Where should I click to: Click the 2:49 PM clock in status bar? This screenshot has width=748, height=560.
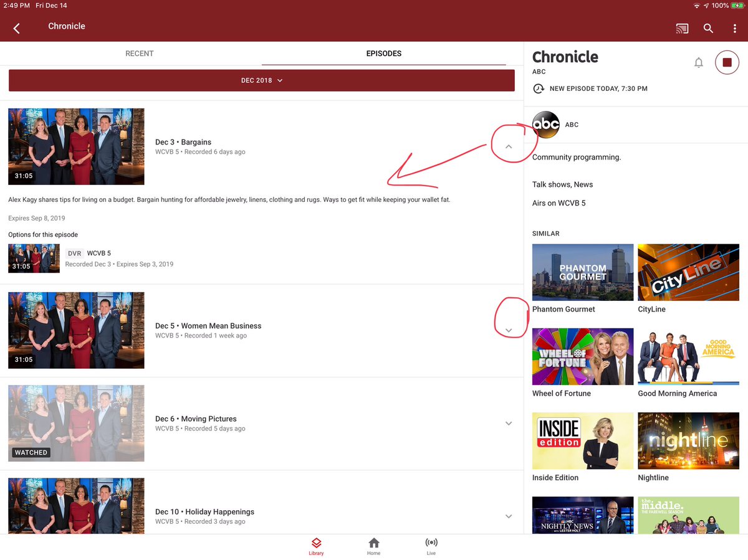(17, 6)
